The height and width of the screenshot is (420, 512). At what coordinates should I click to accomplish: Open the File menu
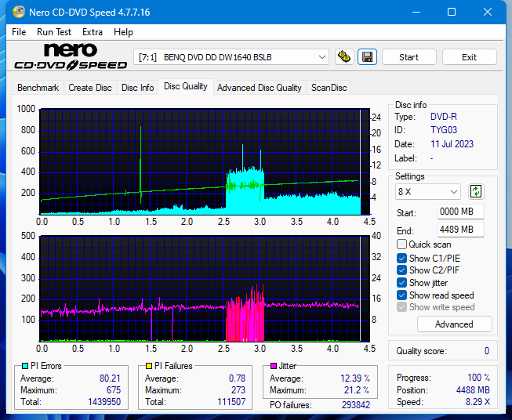coord(19,32)
